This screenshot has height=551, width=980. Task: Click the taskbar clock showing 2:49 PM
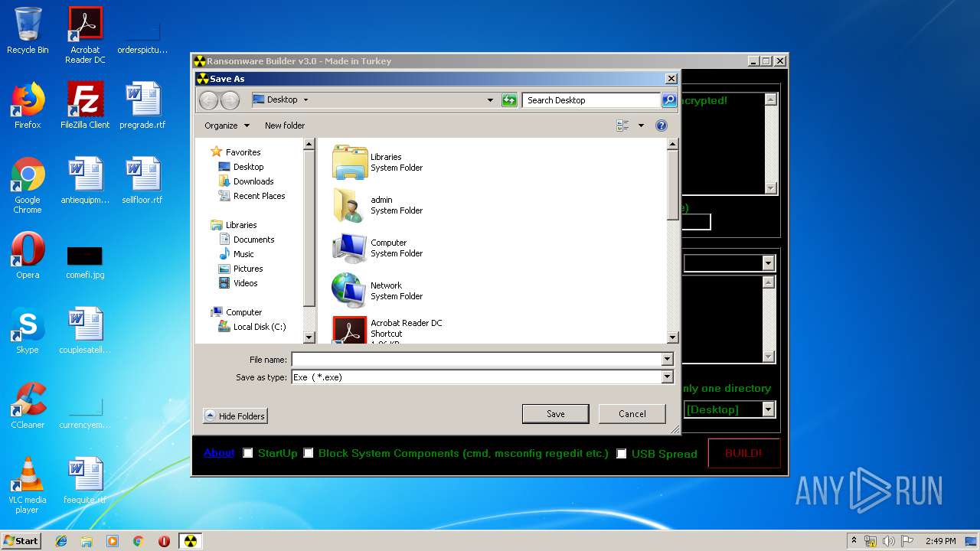pos(940,541)
